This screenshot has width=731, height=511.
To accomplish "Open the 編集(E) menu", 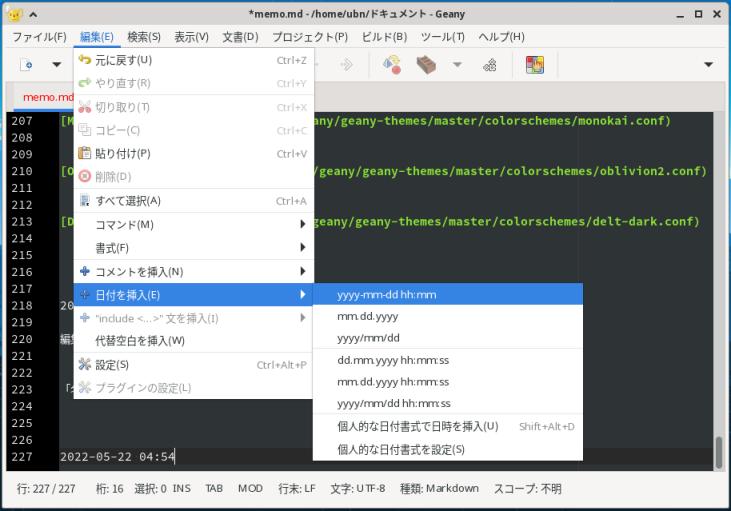I will click(97, 37).
